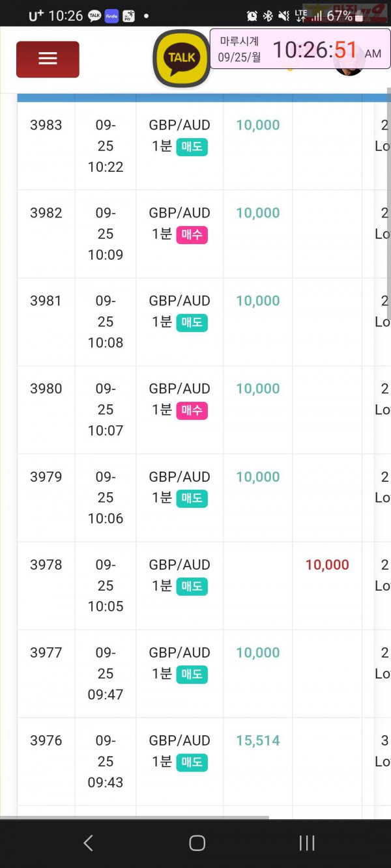The width and height of the screenshot is (391, 868).
Task: Tap the Android home navigation button
Action: pos(197,843)
